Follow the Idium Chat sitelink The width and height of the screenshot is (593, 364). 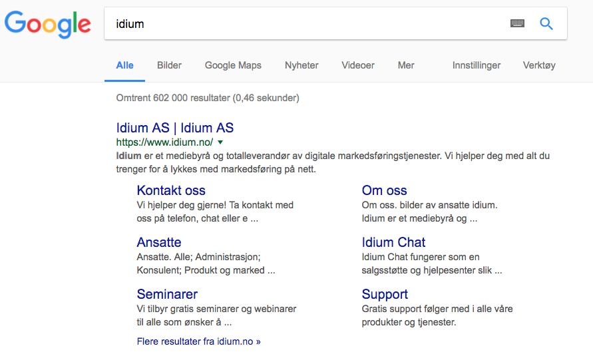click(x=393, y=242)
